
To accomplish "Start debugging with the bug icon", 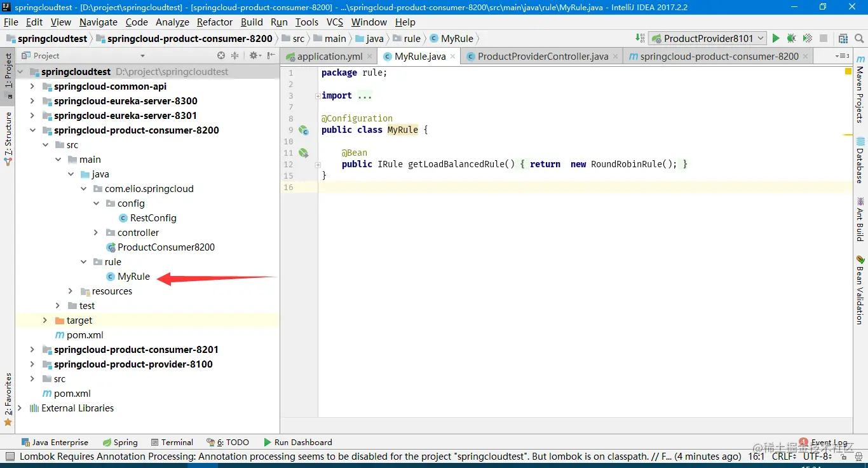I will 792,38.
